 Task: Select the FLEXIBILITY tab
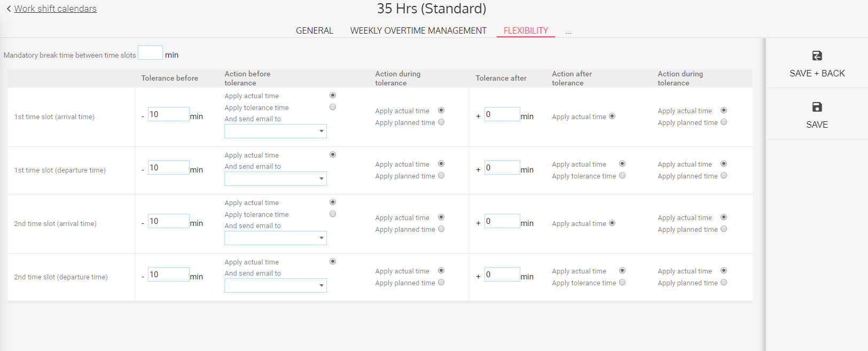click(526, 30)
